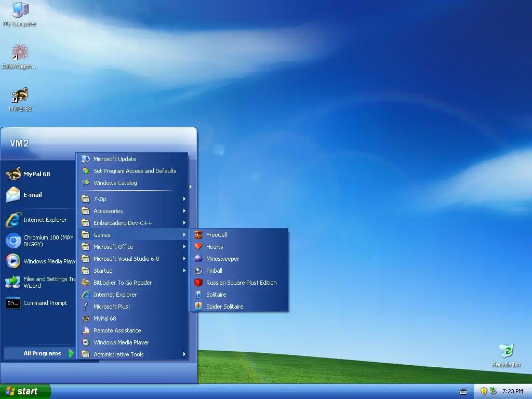
Task: Open the on-screen keyboard taskbar icon
Action: pyautogui.click(x=463, y=392)
